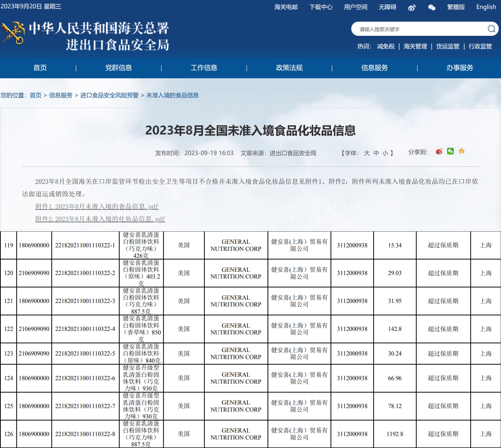Screen dimensions: 501x448
Task: Click cell 221820211001110322-1
Action: pyautogui.click(x=85, y=245)
